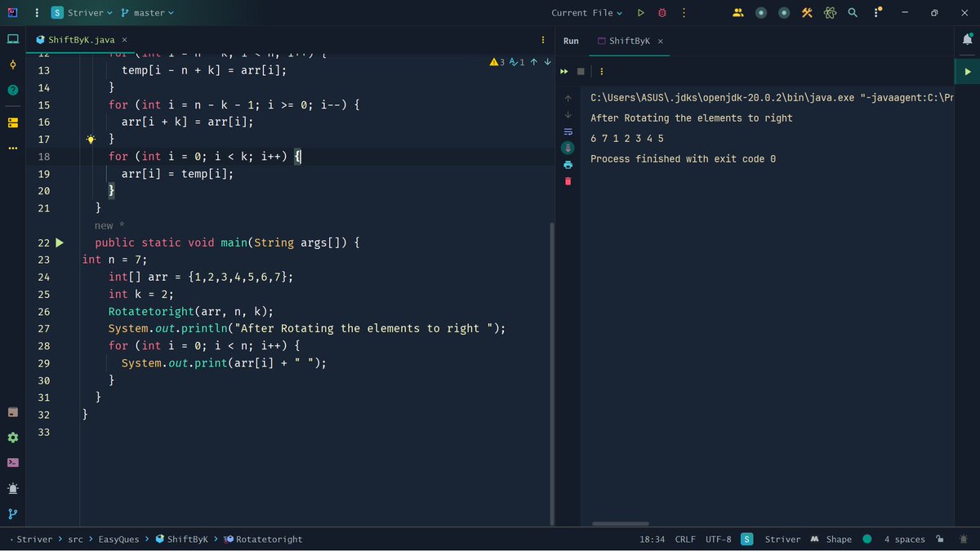This screenshot has height=551, width=980.
Task: Close the ShiftByK.java editor tab
Action: pos(124,40)
